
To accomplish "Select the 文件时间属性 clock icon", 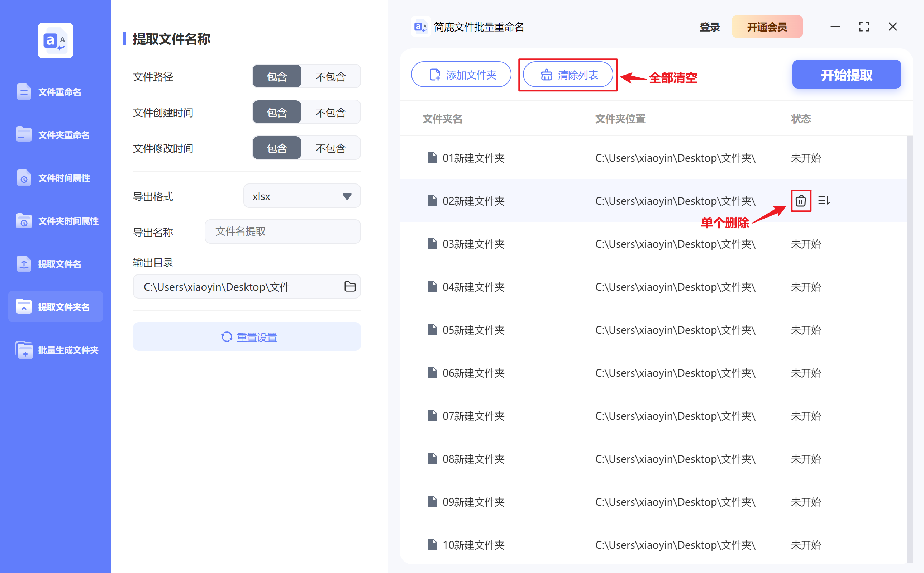I will coord(24,178).
